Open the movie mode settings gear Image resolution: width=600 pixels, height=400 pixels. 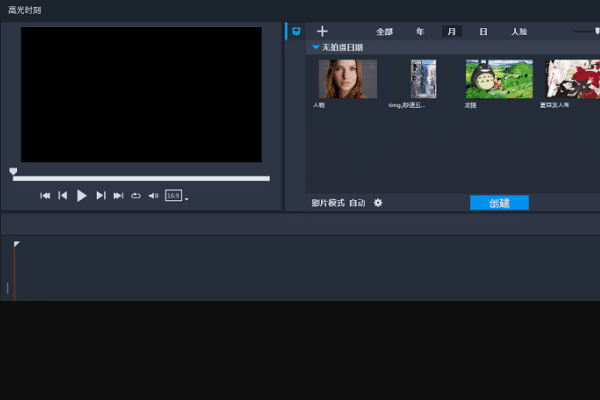[x=378, y=203]
